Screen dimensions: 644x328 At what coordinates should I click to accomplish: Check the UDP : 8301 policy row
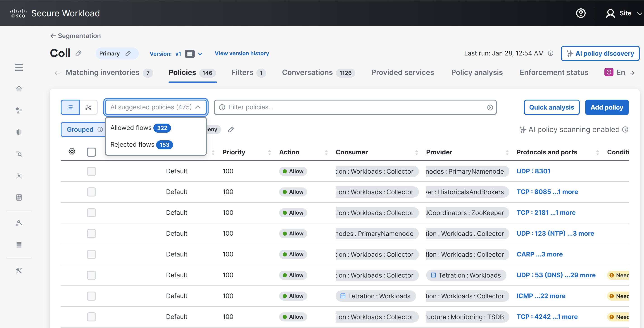click(x=91, y=171)
